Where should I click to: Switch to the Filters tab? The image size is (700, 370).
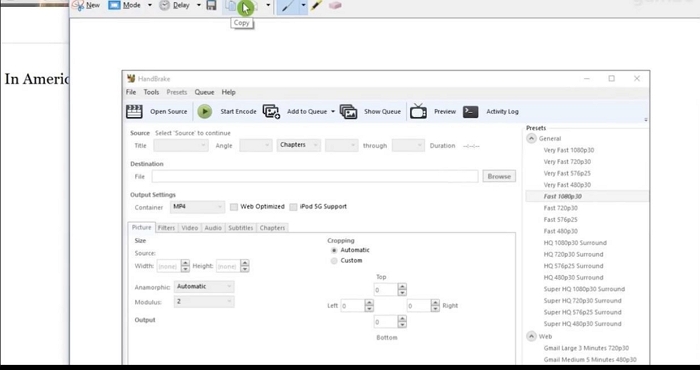pos(166,228)
